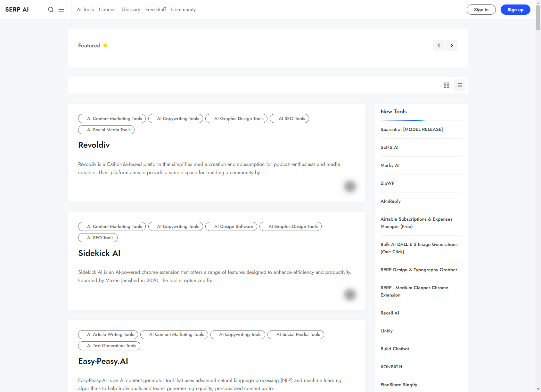
Task: Click the Sign up button
Action: [x=515, y=10]
